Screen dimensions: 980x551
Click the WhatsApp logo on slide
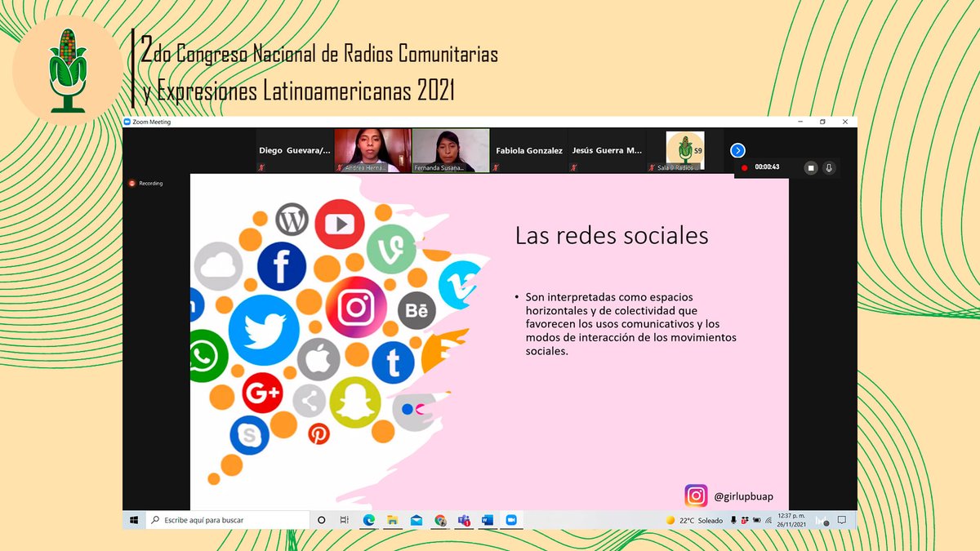pos(206,356)
